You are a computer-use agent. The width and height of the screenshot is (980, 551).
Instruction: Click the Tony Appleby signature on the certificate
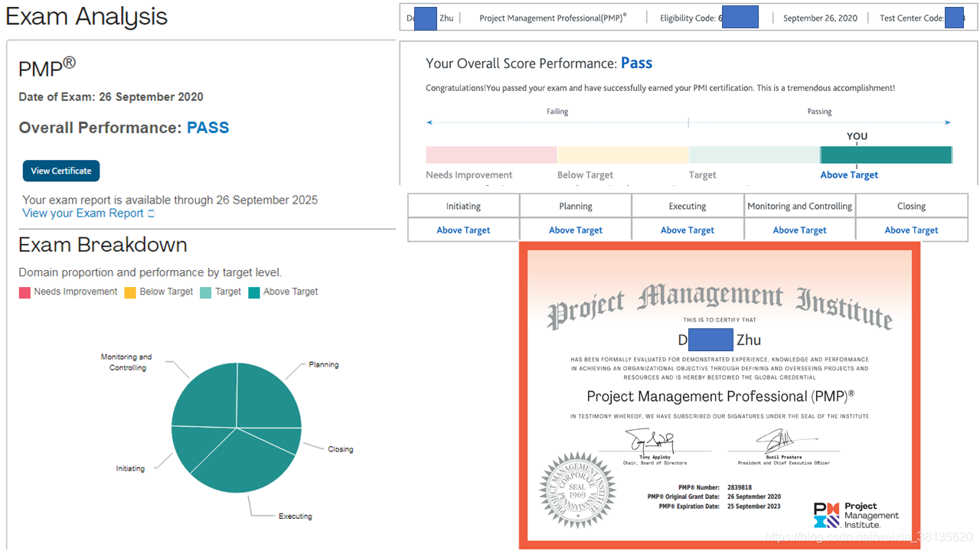point(649,441)
